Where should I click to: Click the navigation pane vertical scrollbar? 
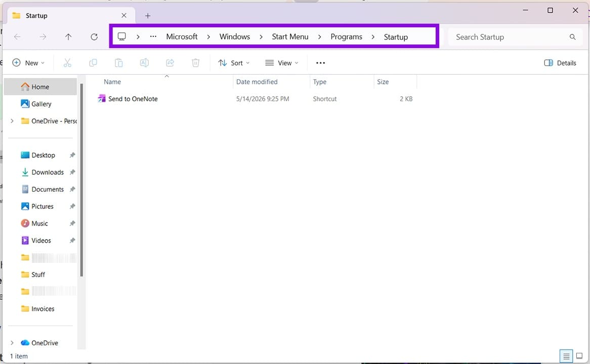pyautogui.click(x=81, y=180)
